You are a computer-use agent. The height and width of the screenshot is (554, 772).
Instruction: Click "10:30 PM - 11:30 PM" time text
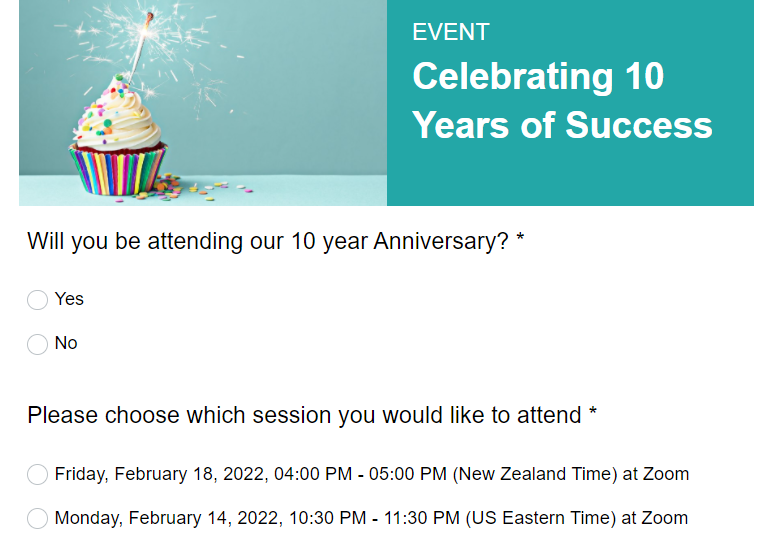coord(374,518)
